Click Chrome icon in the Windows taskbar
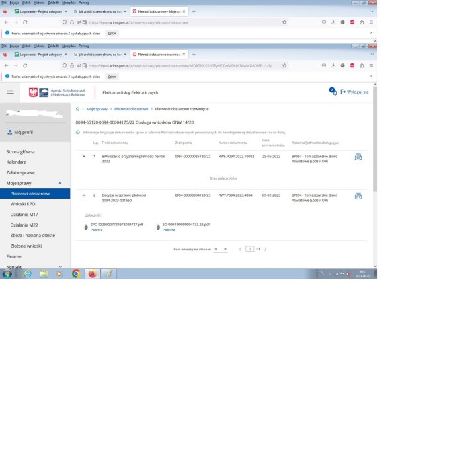Viewport: 476px width, 461px height. pos(76,273)
